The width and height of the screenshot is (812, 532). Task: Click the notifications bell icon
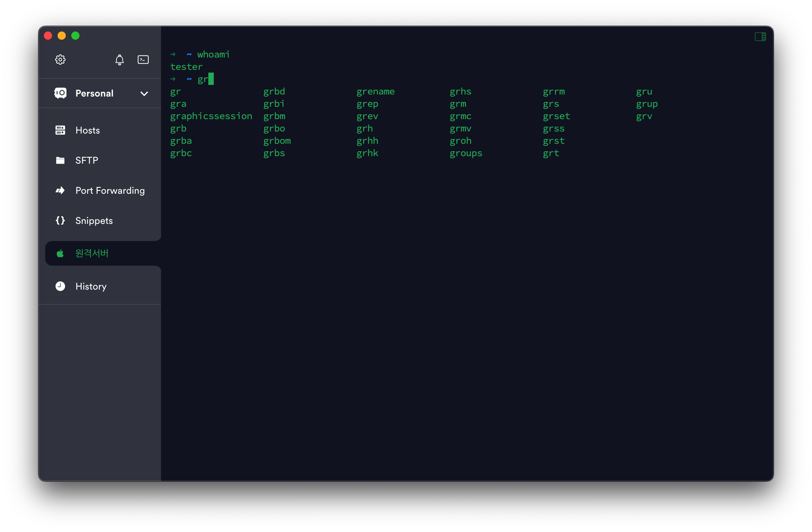tap(119, 60)
